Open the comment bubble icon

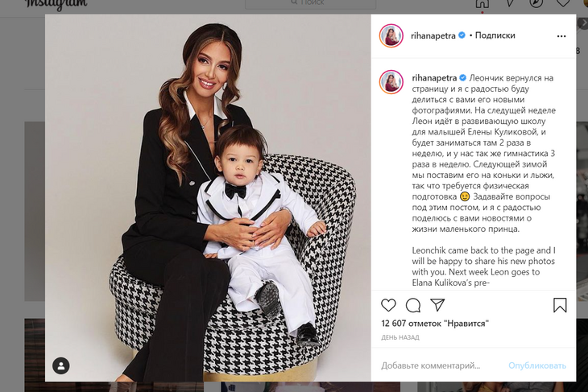[413, 305]
